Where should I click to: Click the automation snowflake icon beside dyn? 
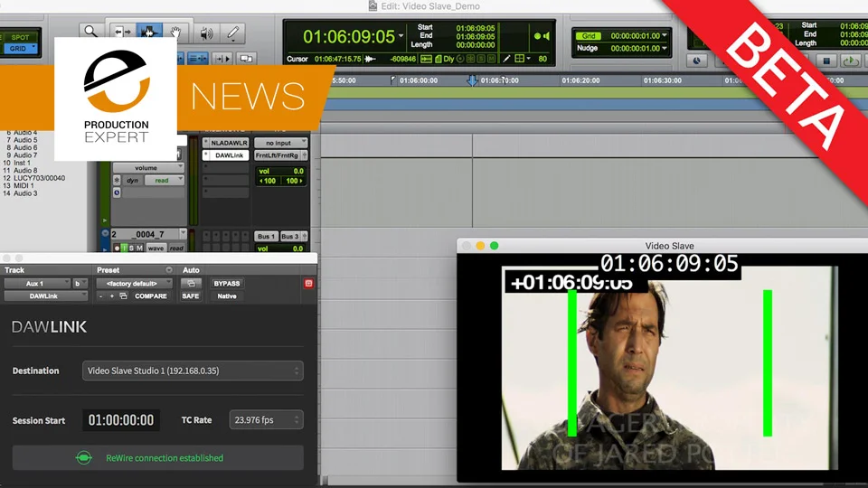pyautogui.click(x=117, y=181)
